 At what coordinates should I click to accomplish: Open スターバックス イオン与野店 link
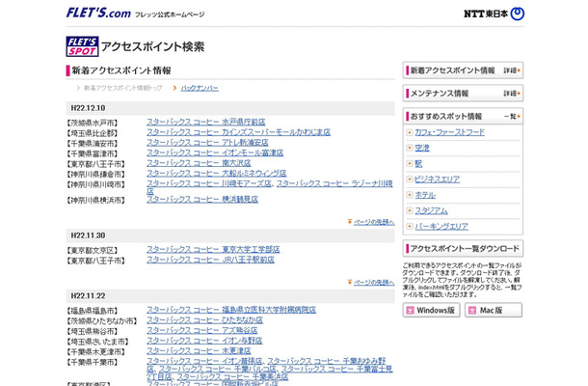pyautogui.click(x=204, y=341)
